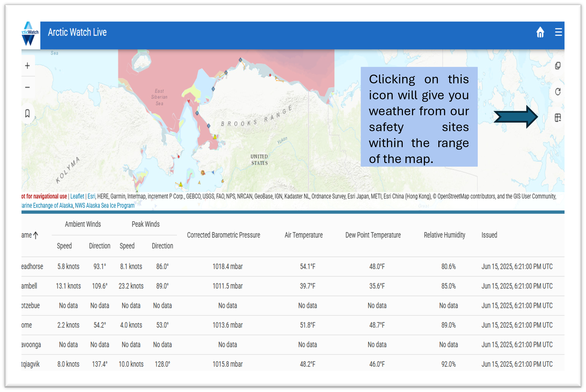The image size is (586, 392).
Task: Zoom out on the map
Action: (28, 87)
